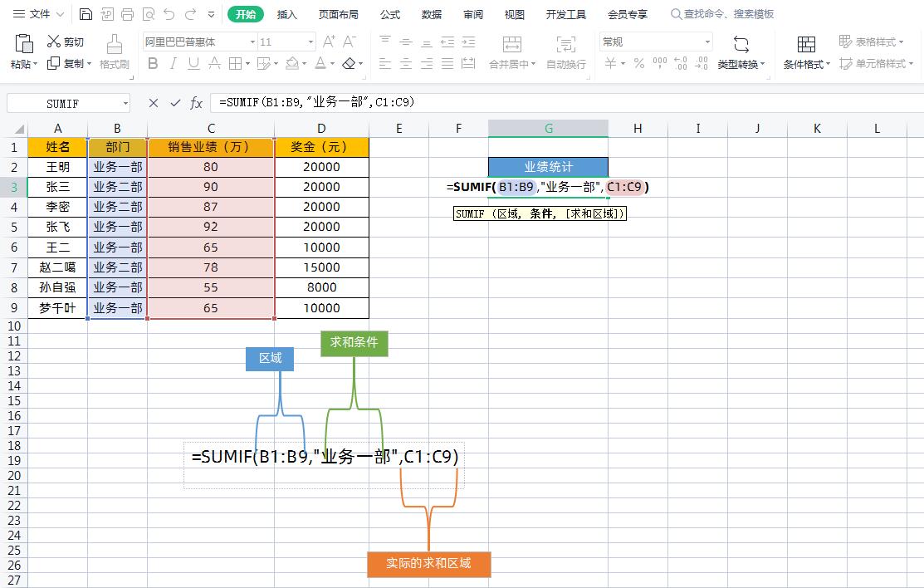The height and width of the screenshot is (588, 924).
Task: Switch to Developer Tools (开发工具) tab
Action: (565, 14)
